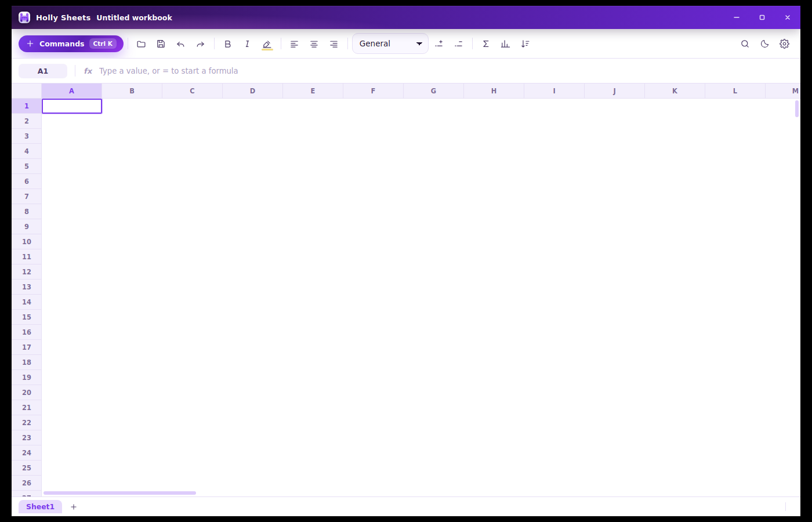Toggle italic formatting

247,44
